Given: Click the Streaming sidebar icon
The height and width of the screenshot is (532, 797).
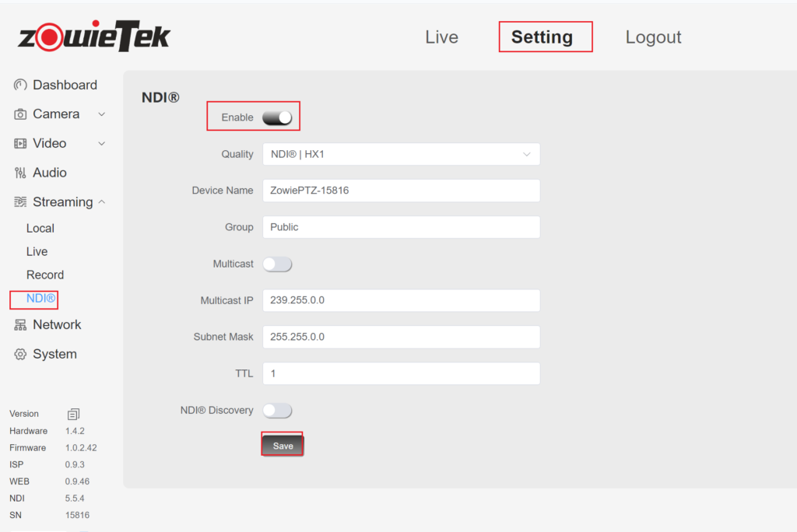Looking at the screenshot, I should pos(20,202).
